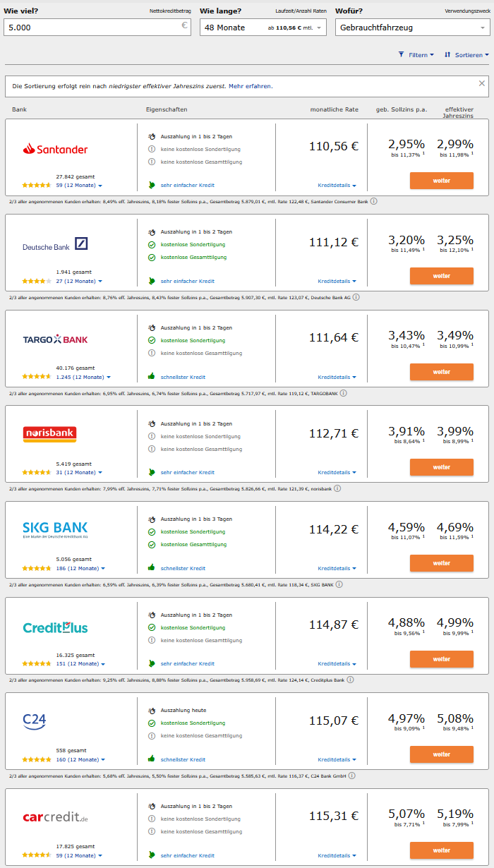Click the thumbs-up 'schnellster Kredit' icon for SKG BANK
This screenshot has height=868, width=494.
[x=151, y=567]
